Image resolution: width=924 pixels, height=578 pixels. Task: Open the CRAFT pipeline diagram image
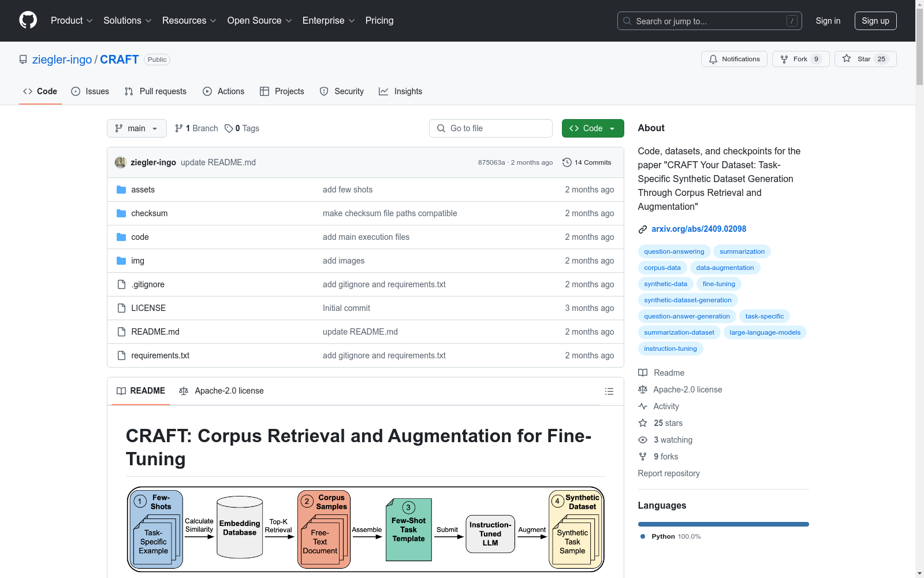click(x=366, y=529)
